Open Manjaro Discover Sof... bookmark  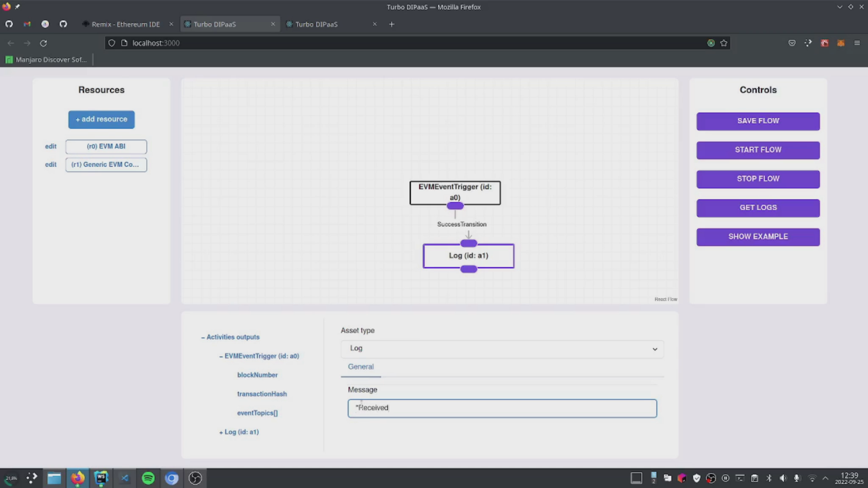46,60
